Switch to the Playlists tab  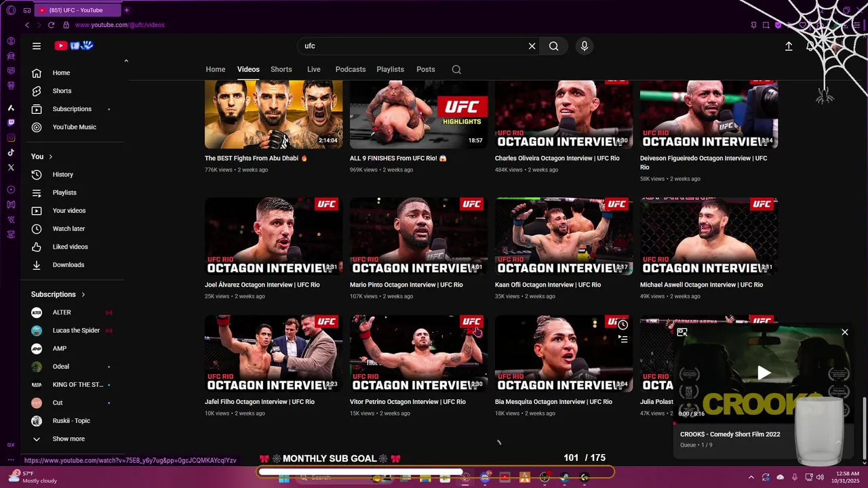[391, 69]
